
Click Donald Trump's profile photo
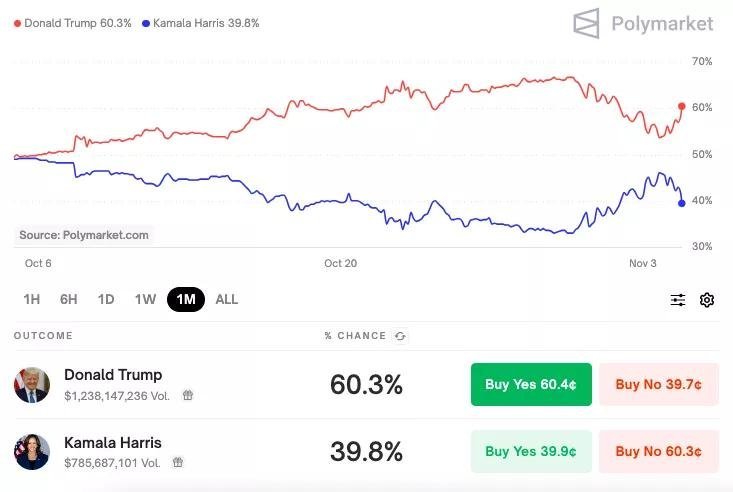[x=32, y=384]
